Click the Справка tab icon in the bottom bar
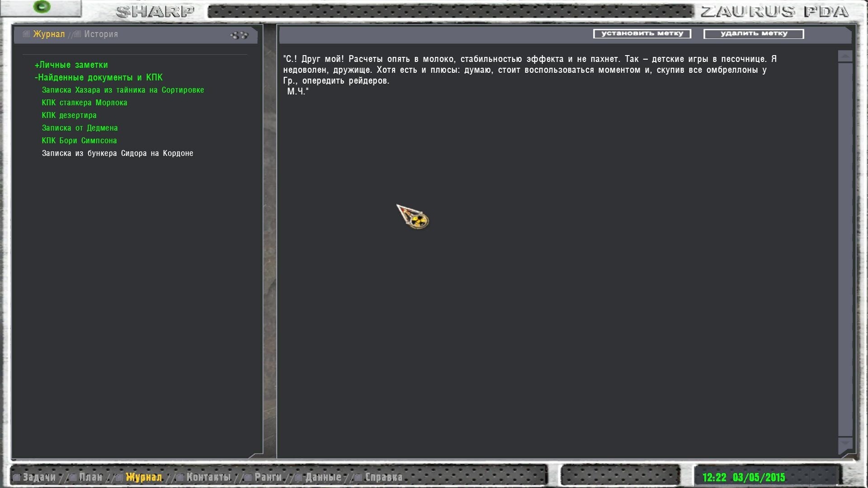The image size is (868, 488). 359,477
